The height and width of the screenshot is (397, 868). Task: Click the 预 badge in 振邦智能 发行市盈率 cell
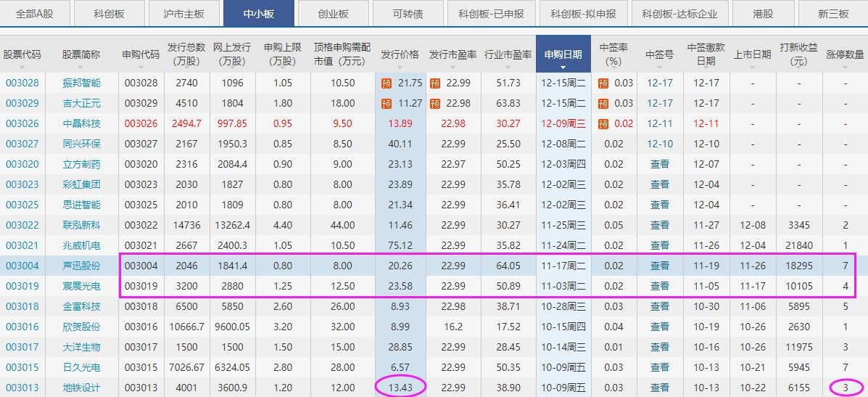(x=434, y=83)
